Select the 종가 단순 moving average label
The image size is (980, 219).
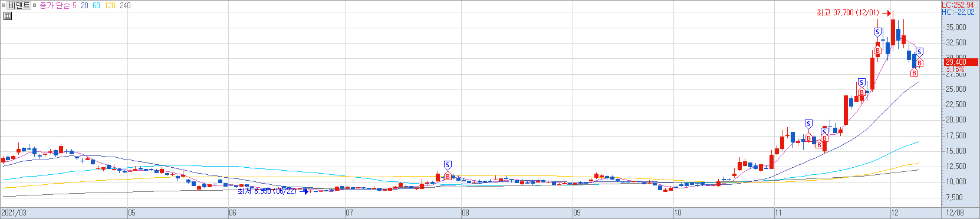pos(55,5)
